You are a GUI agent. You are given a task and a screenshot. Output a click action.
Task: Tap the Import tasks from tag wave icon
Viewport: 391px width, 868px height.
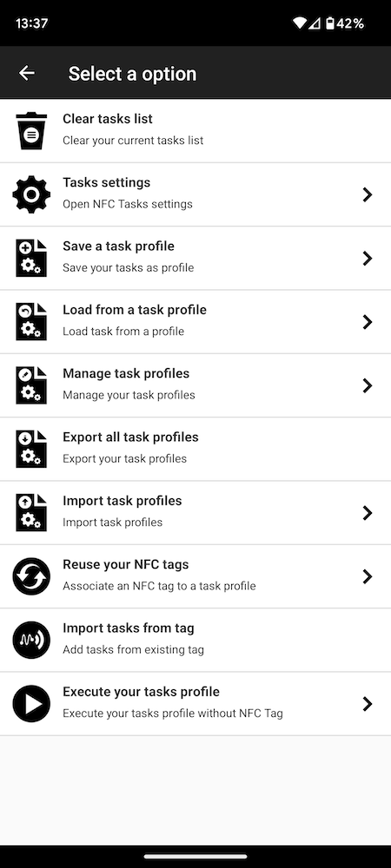[31, 640]
